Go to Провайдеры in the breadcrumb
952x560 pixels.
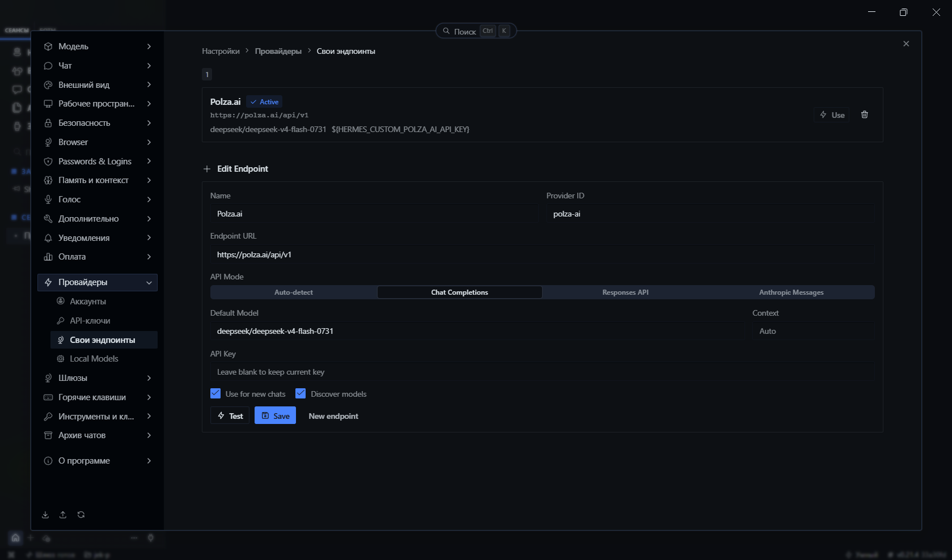(x=278, y=51)
